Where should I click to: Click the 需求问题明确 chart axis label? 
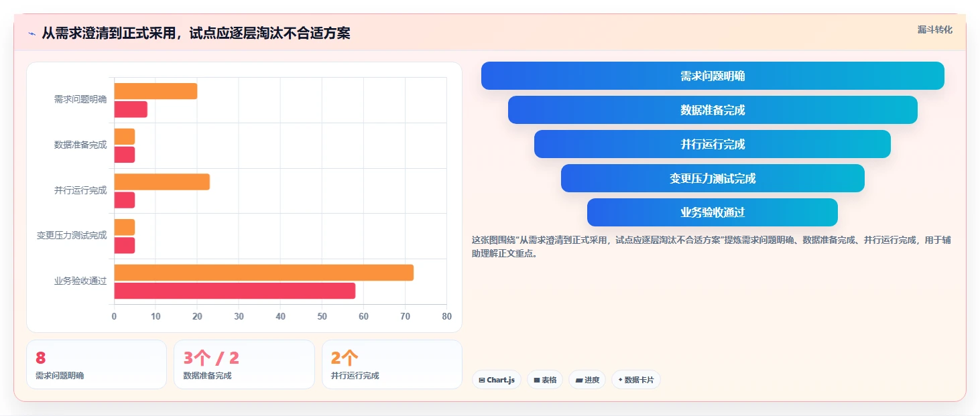[80, 100]
